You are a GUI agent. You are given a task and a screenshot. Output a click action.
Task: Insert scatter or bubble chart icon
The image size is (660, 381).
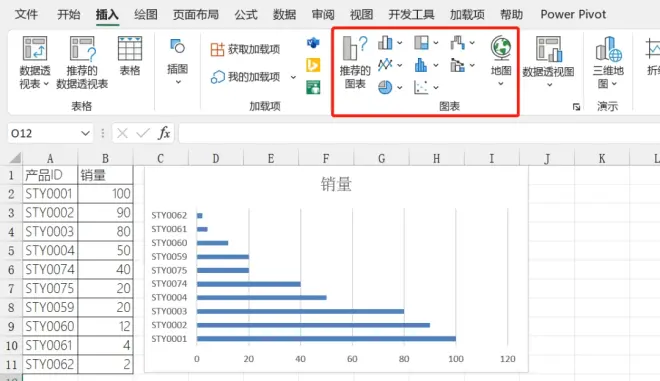(x=421, y=87)
